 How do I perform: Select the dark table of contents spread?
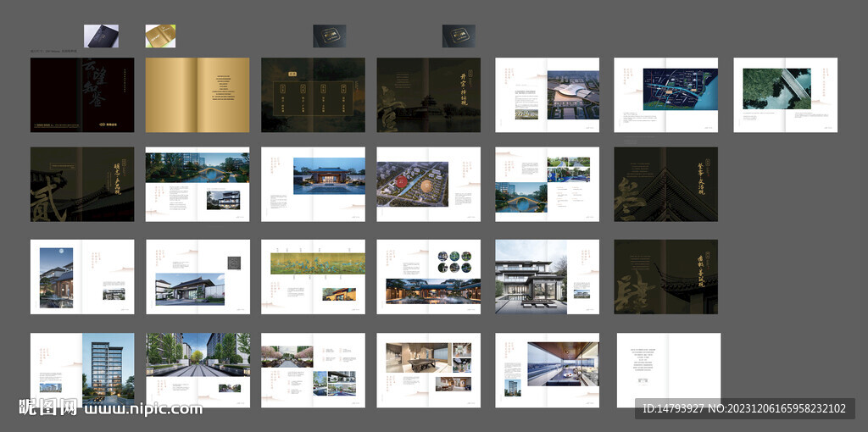coord(313,95)
